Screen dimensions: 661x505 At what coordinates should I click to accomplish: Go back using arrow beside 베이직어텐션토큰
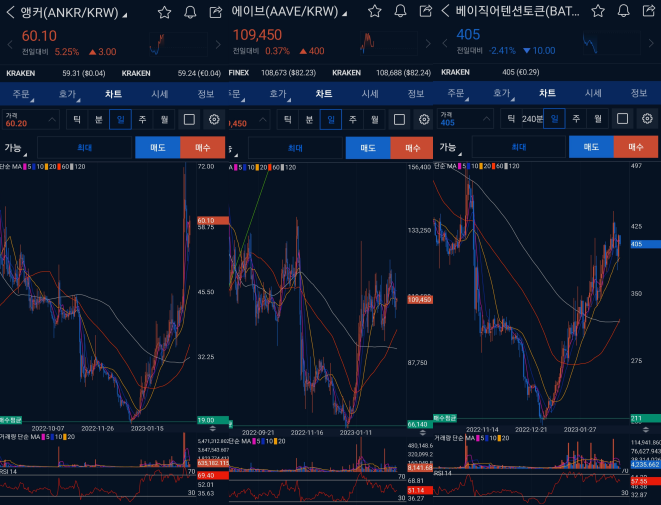click(x=445, y=12)
